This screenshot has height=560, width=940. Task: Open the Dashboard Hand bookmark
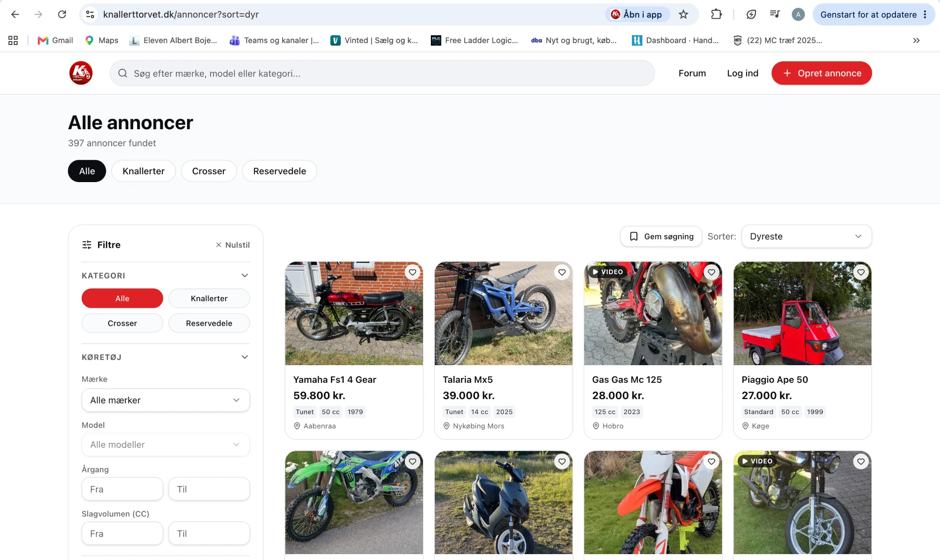click(x=675, y=41)
